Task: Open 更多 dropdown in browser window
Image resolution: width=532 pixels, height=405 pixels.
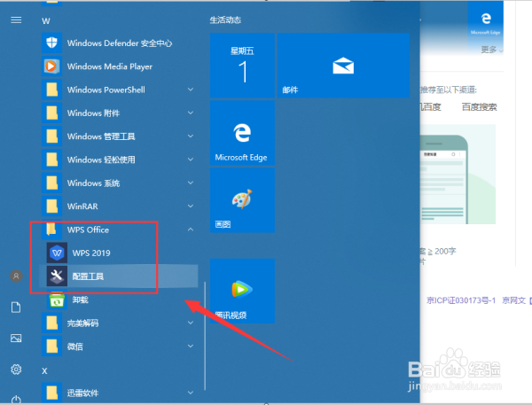Action: [491, 50]
